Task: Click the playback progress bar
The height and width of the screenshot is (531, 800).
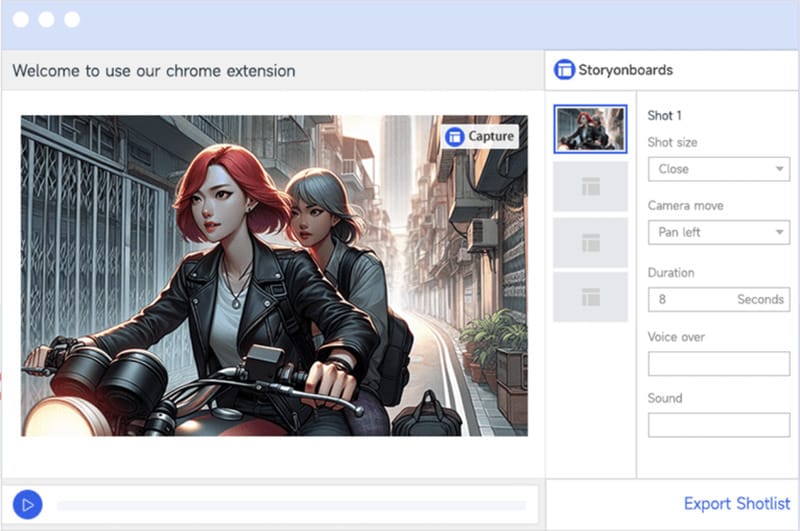Action: pos(290,505)
